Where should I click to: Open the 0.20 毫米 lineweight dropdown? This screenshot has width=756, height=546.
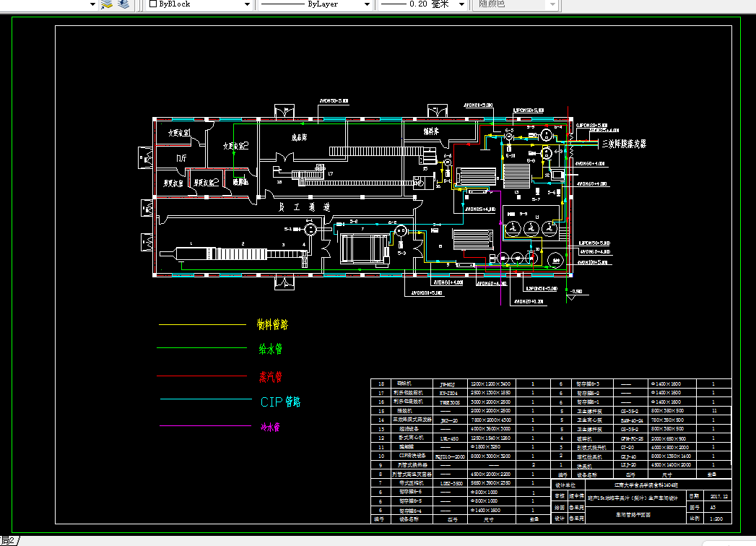[x=461, y=4]
